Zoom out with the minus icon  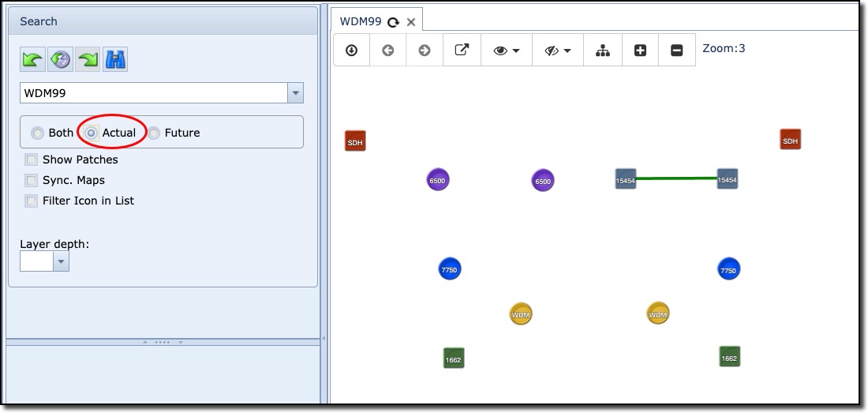[676, 51]
